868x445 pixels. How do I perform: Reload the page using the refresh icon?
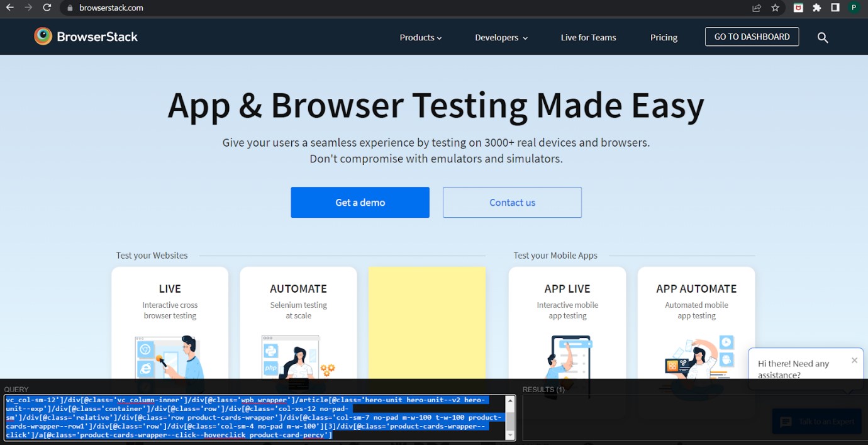(47, 8)
